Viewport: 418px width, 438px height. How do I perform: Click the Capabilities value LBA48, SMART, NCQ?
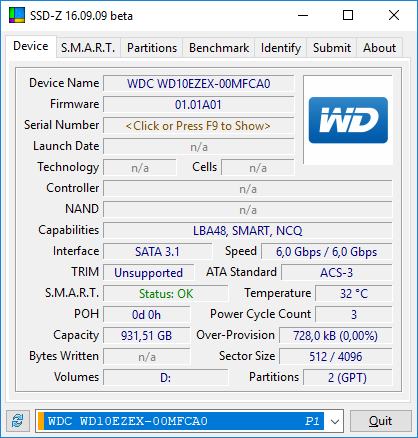pyautogui.click(x=248, y=231)
